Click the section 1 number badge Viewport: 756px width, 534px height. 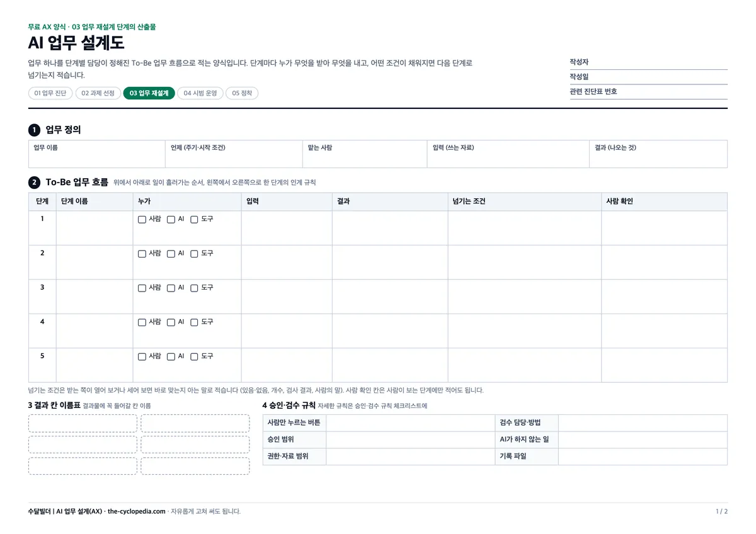coord(34,130)
